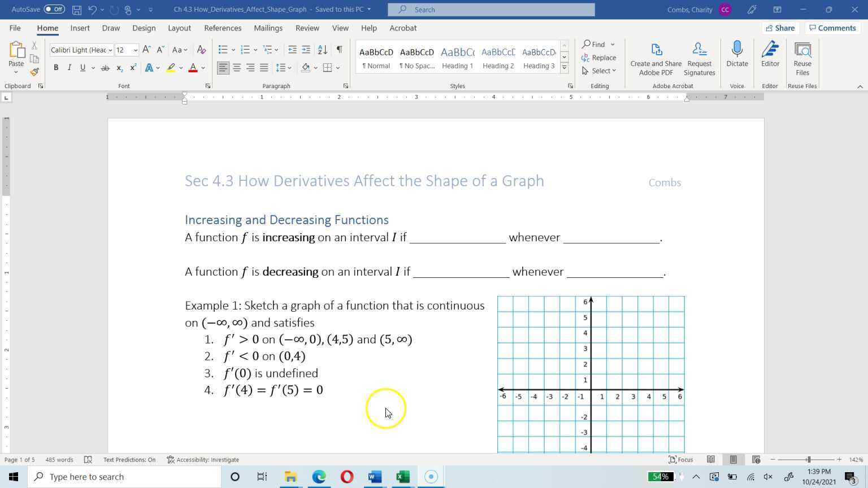Sort paragraph text A to Z
Image resolution: width=868 pixels, height=488 pixels.
pos(323,50)
